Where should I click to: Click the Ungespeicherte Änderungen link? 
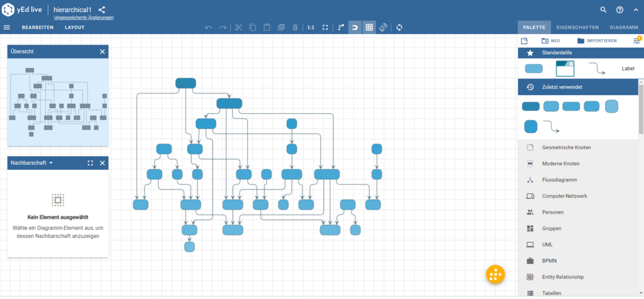pos(84,18)
